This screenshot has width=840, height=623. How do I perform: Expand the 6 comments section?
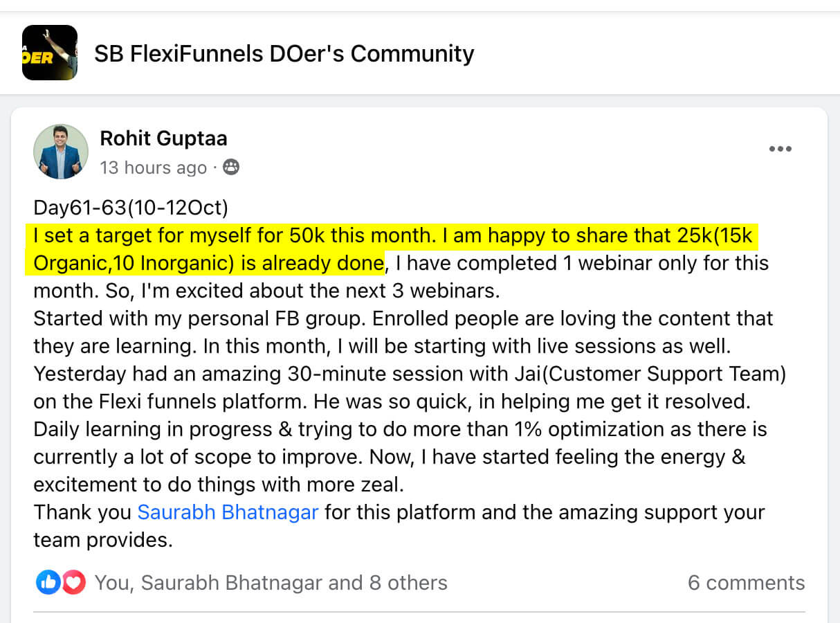[746, 583]
